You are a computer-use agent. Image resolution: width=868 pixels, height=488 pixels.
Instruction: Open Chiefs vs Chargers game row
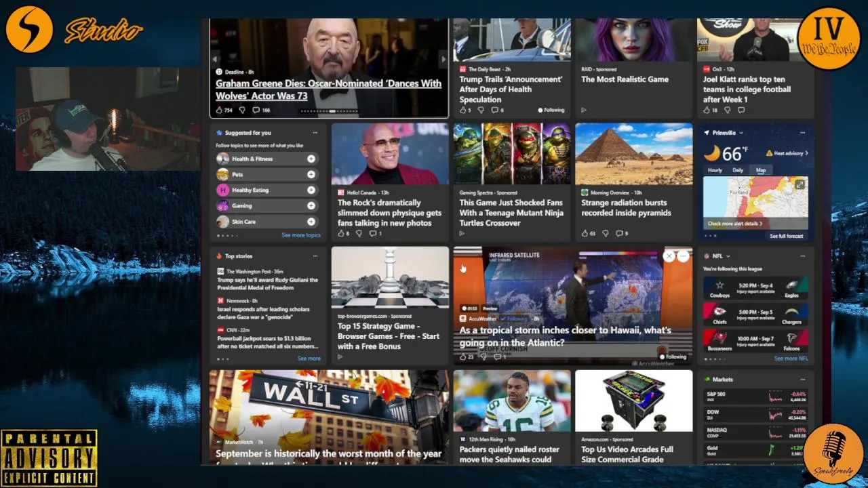click(755, 314)
